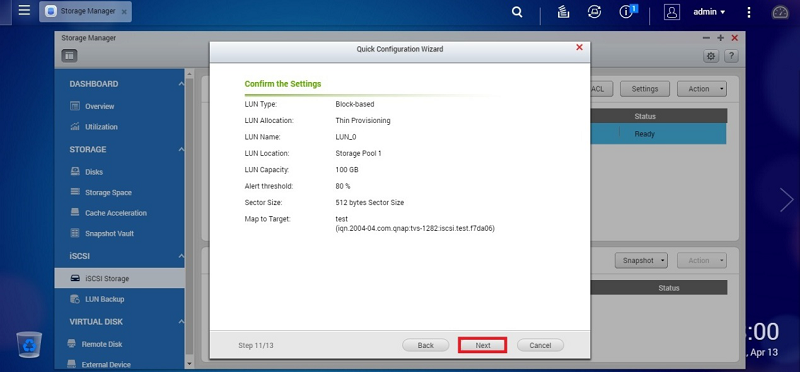Click the target IQN text

[x=415, y=229]
